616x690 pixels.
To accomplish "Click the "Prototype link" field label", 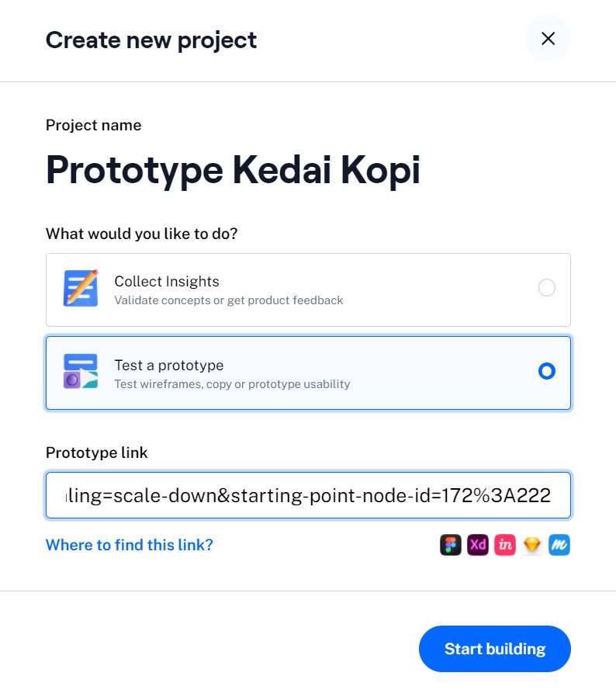I will [96, 452].
